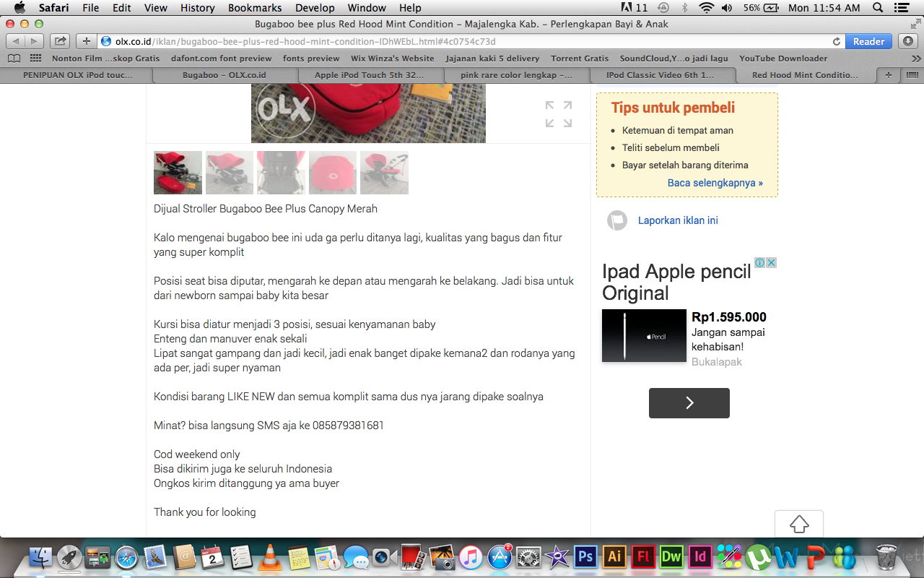Open the Window menu
This screenshot has width=924, height=578.
click(x=367, y=8)
